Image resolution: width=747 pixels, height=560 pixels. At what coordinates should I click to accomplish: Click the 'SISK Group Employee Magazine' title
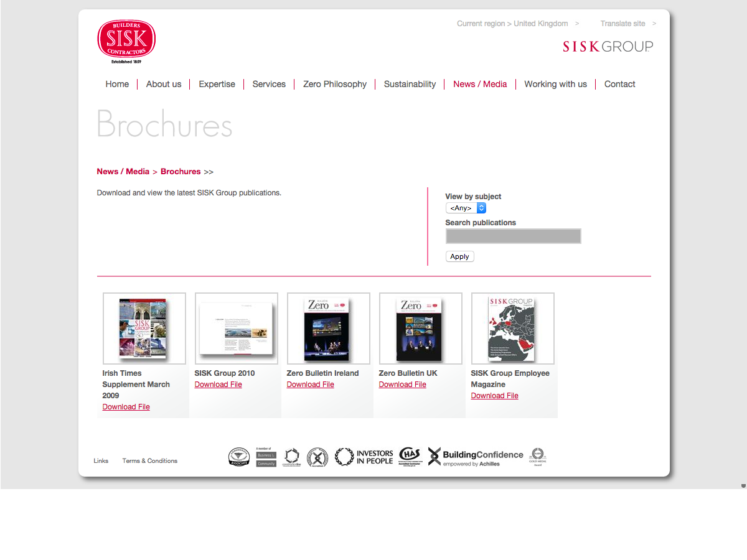pos(510,379)
